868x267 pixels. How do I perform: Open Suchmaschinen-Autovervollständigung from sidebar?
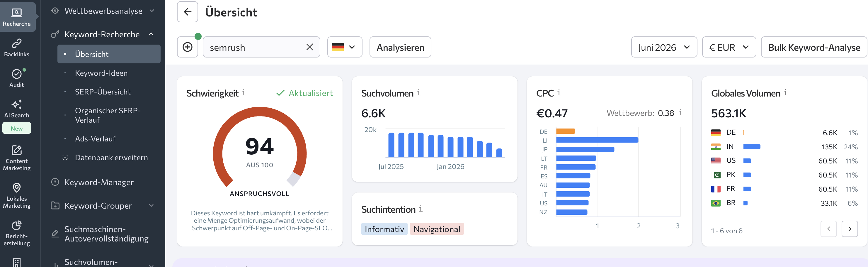click(x=106, y=234)
